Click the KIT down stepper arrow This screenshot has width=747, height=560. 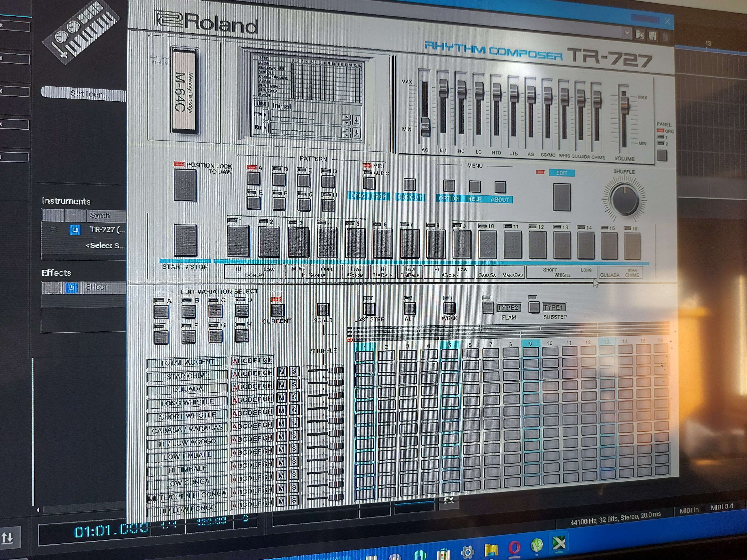tap(347, 135)
